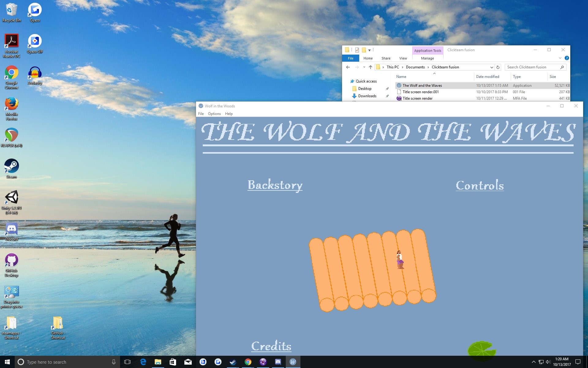
Task: Click the Search Clickteam fusion field
Action: (x=532, y=67)
